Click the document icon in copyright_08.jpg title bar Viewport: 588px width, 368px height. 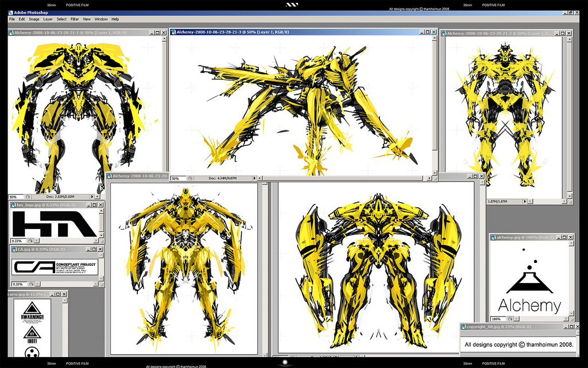[464, 327]
